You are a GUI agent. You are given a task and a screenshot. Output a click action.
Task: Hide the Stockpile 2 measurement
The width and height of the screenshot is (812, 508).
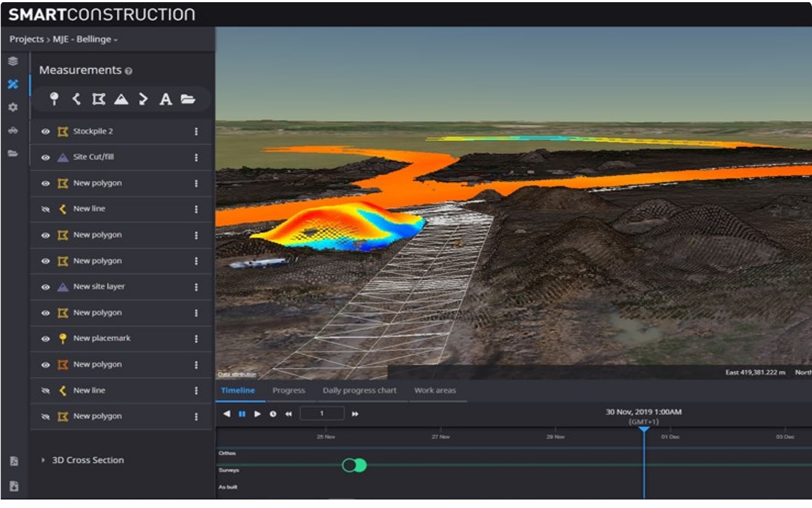45,131
